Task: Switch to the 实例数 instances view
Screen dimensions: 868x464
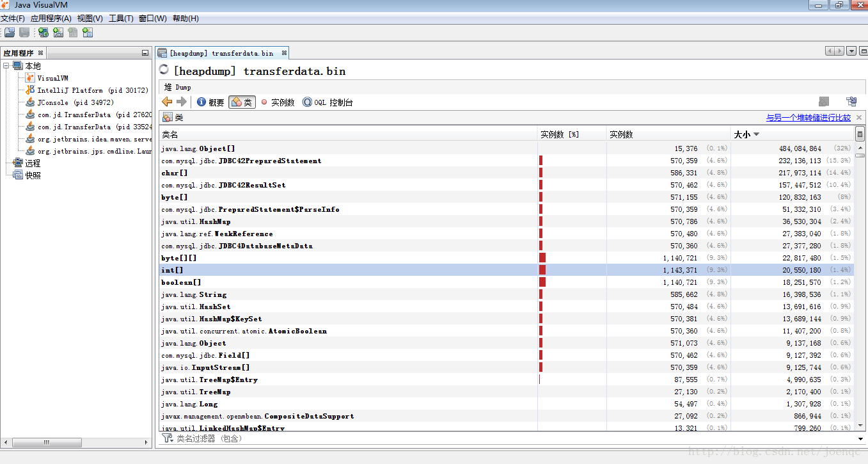Action: point(277,102)
